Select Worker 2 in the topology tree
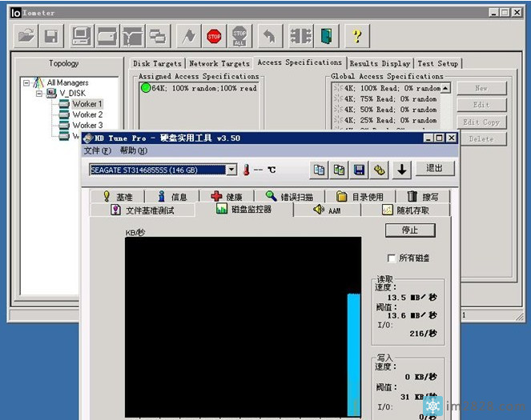The width and height of the screenshot is (531, 420). pyautogui.click(x=86, y=115)
